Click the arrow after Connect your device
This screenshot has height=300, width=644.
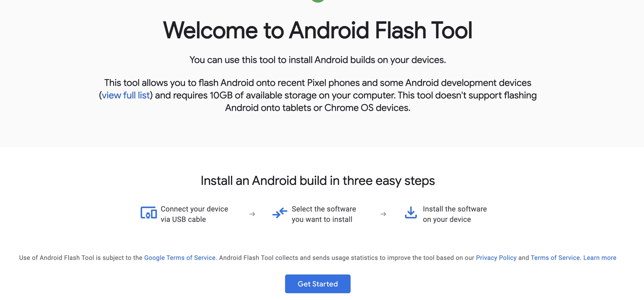pos(252,214)
